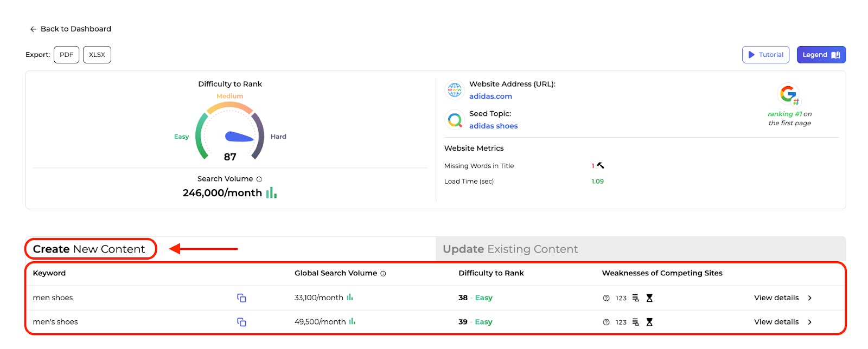Click the map icon in Legend button
The width and height of the screenshot is (868, 349).
835,55
